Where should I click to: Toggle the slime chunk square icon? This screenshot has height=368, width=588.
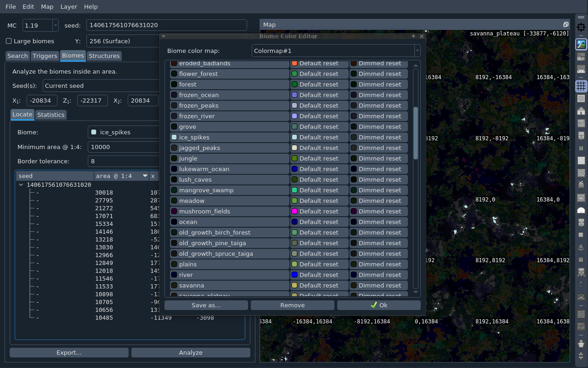tap(581, 98)
